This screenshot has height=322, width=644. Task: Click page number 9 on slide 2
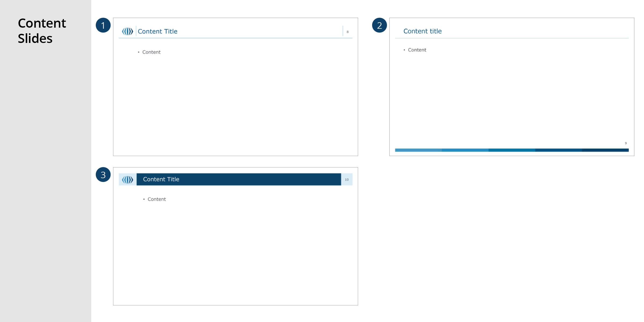click(626, 143)
